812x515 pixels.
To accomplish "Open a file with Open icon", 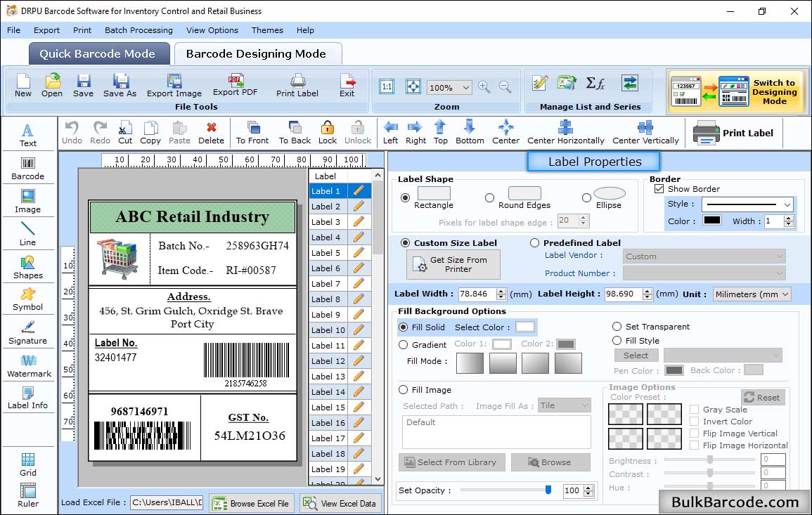I will (x=52, y=86).
